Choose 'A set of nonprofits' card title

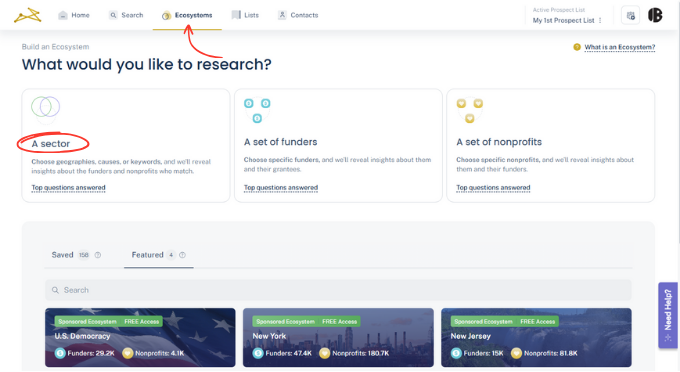pyautogui.click(x=499, y=142)
